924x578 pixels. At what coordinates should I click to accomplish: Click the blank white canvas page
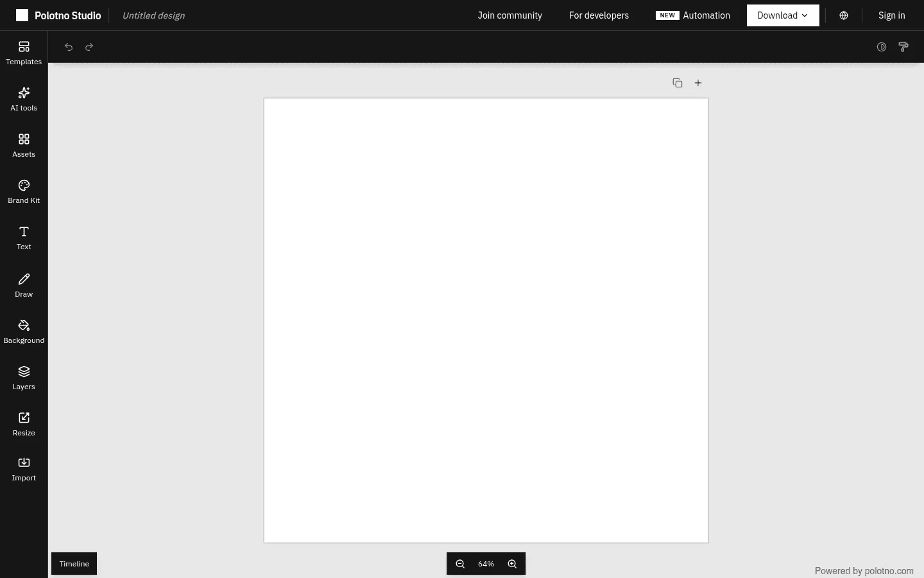(x=486, y=320)
